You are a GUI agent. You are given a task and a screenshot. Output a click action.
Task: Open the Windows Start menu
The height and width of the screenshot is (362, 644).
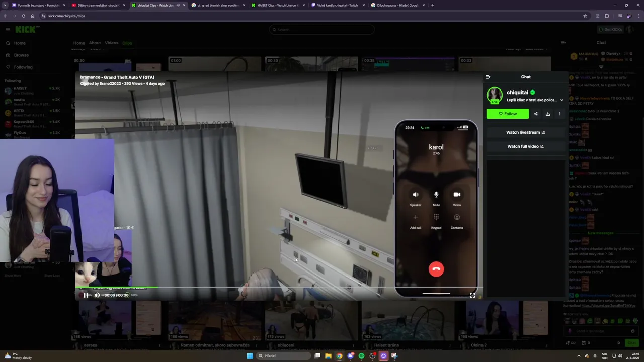point(250,356)
